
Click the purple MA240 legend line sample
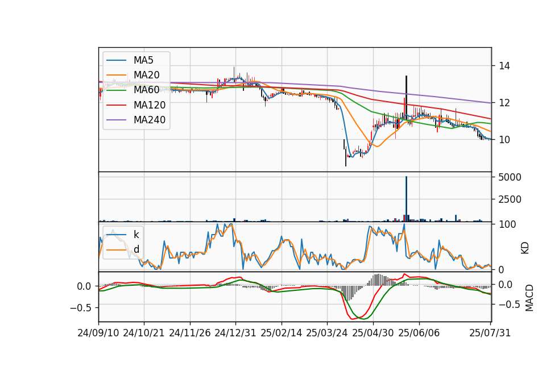click(116, 120)
